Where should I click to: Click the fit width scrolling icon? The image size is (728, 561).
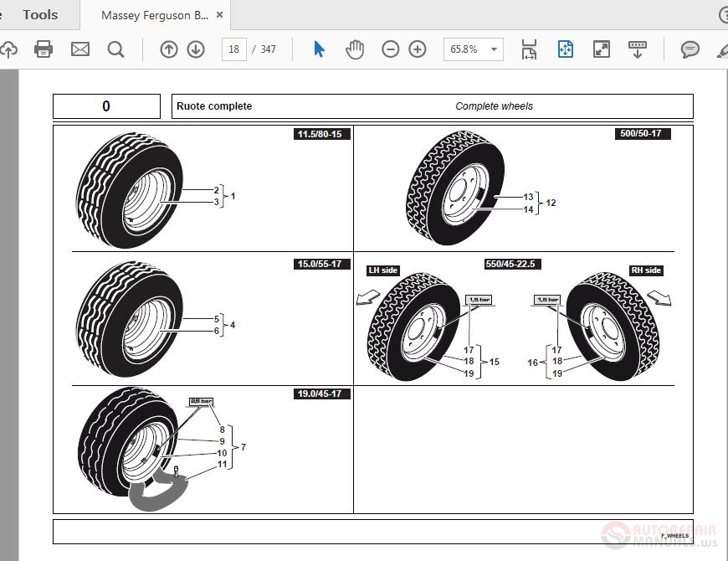[529, 49]
